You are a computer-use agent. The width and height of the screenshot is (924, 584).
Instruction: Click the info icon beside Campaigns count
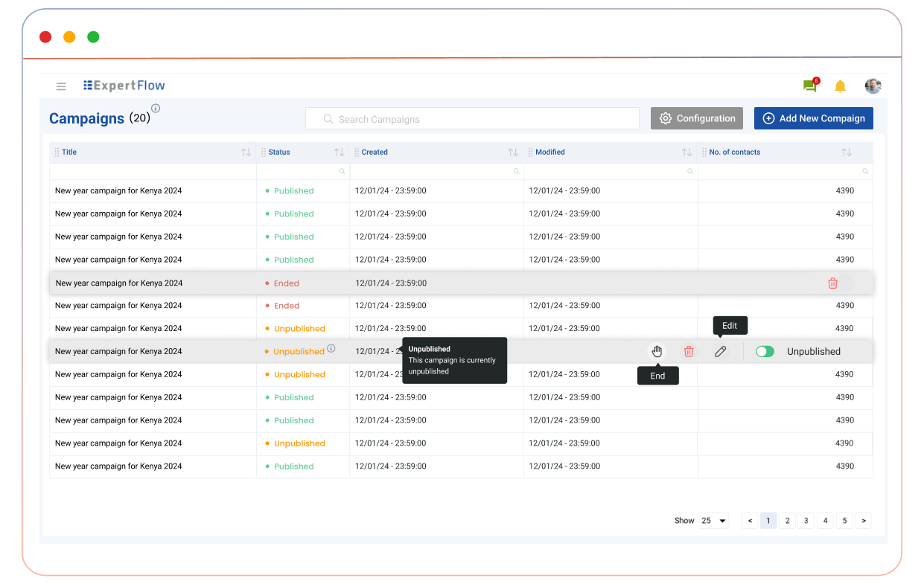pyautogui.click(x=156, y=109)
